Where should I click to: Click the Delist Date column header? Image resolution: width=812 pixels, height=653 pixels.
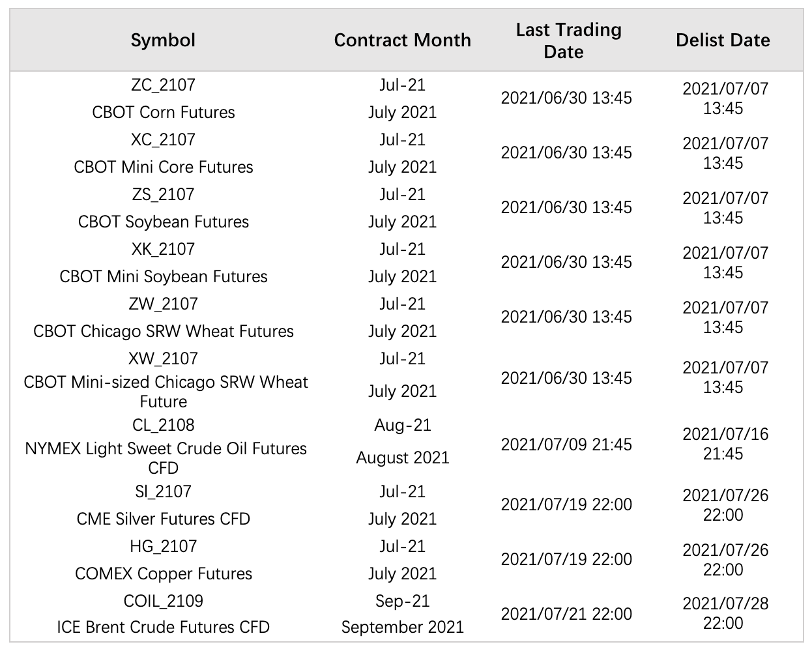coord(723,40)
